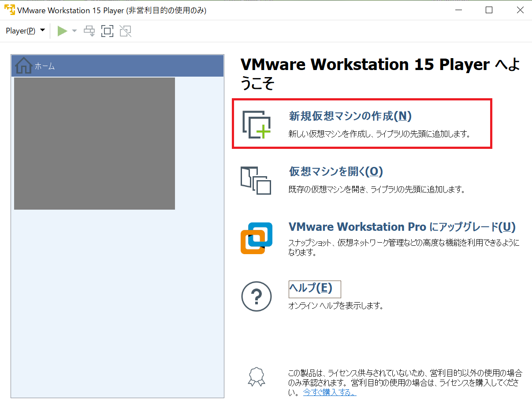532x403 pixels.
Task: Click the Unity mode toolbar icon
Action: pyautogui.click(x=126, y=31)
